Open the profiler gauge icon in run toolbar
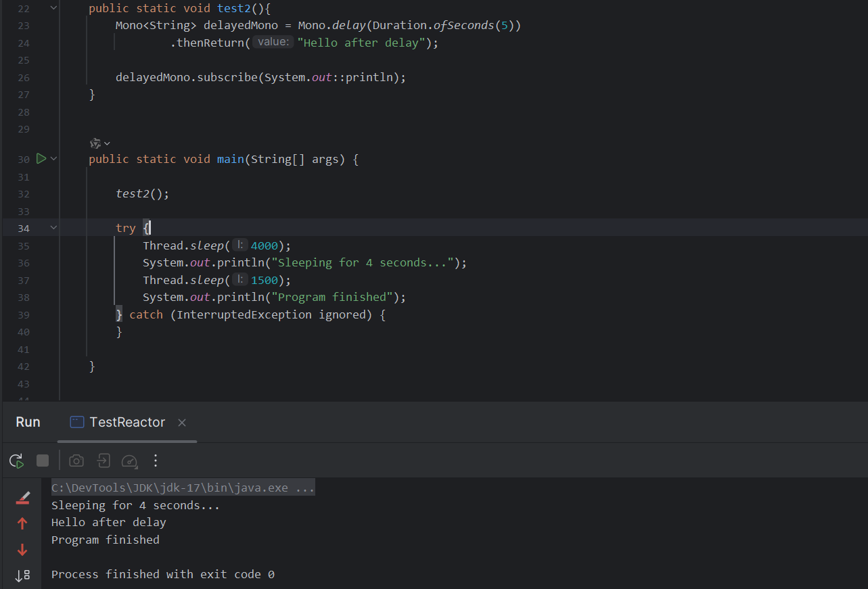Viewport: 868px width, 589px height. 129,461
